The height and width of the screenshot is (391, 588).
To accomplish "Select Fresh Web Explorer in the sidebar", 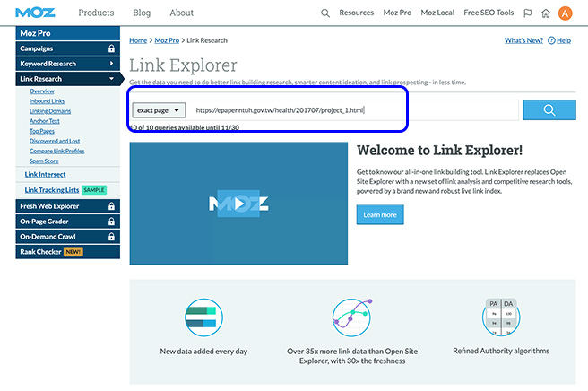I will [68, 206].
